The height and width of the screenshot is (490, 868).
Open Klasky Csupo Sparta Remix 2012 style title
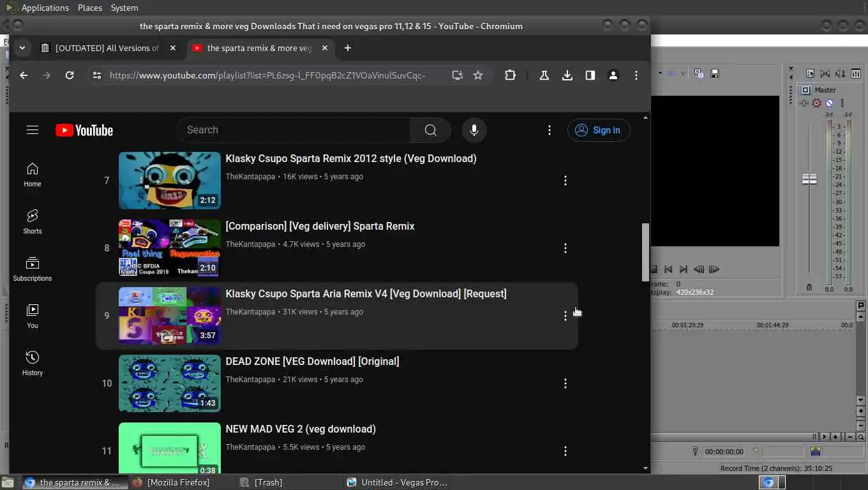pos(351,158)
